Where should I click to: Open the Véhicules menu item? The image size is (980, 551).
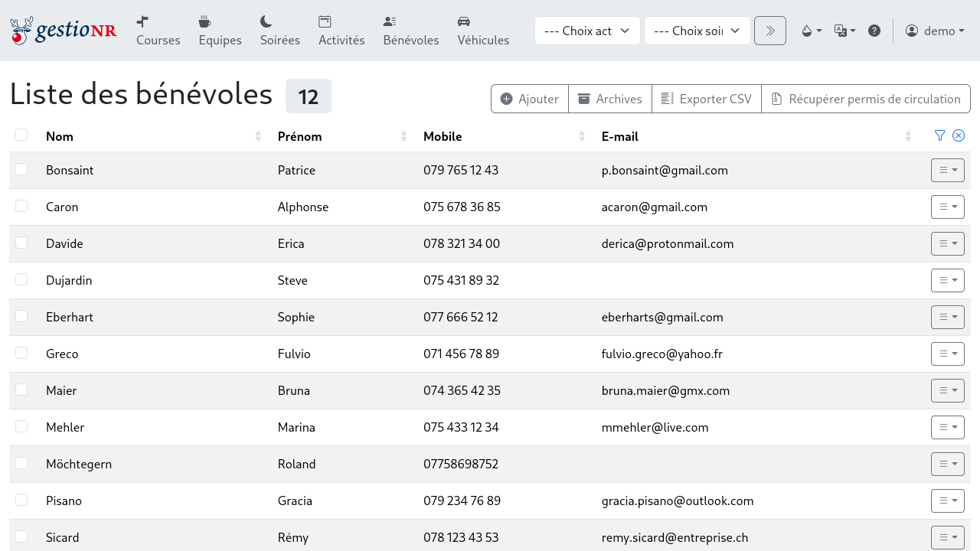483,31
